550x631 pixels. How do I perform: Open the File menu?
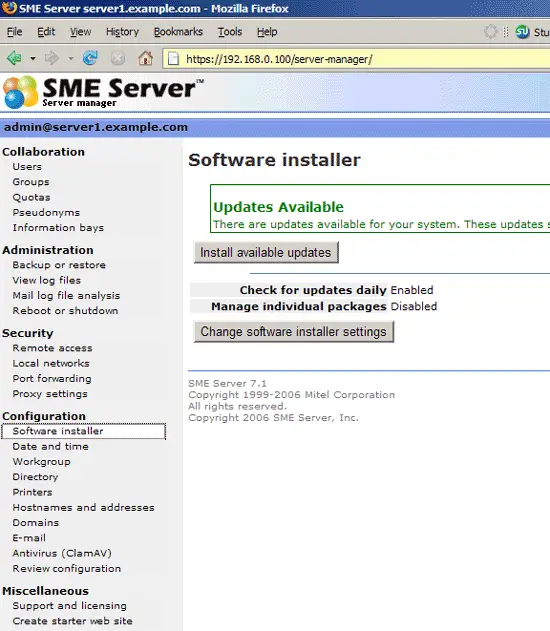pos(14,32)
